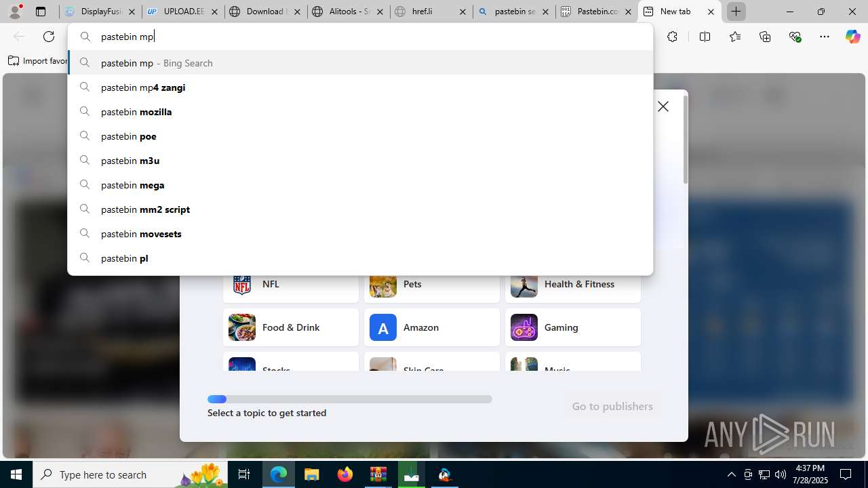The width and height of the screenshot is (868, 488).
Task: Open Firefox from taskbar
Action: pyautogui.click(x=345, y=474)
